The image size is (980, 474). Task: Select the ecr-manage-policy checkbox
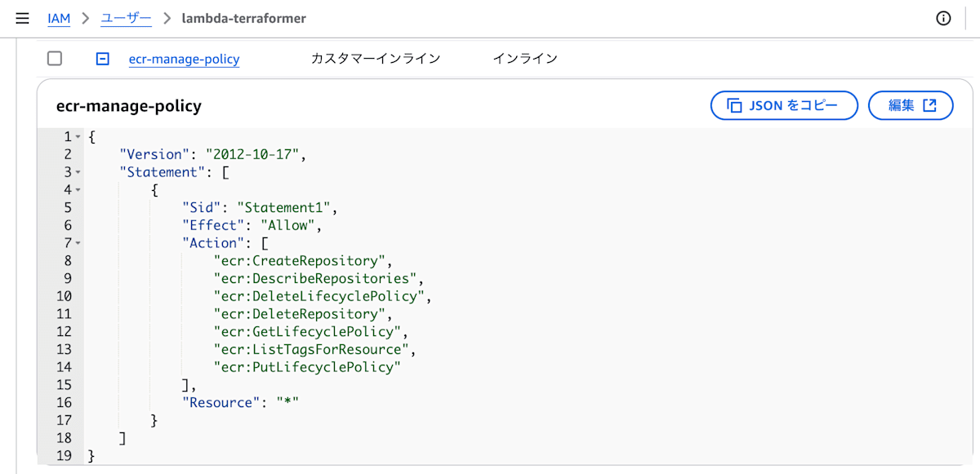55,58
